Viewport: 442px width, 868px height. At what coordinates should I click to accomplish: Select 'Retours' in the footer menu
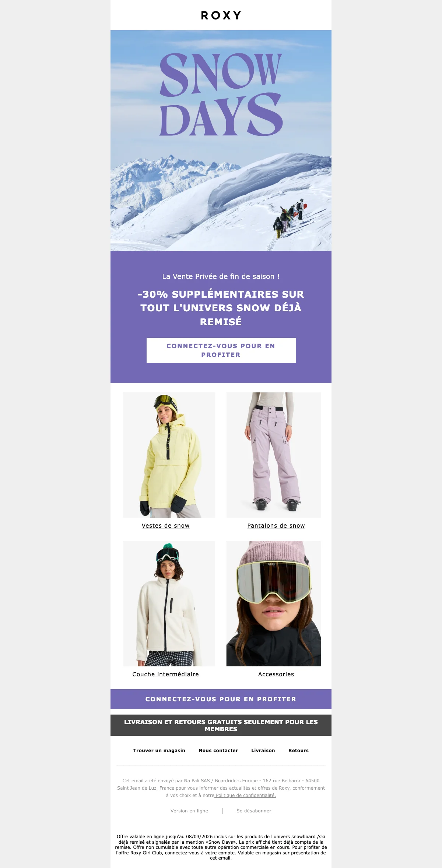pyautogui.click(x=299, y=751)
